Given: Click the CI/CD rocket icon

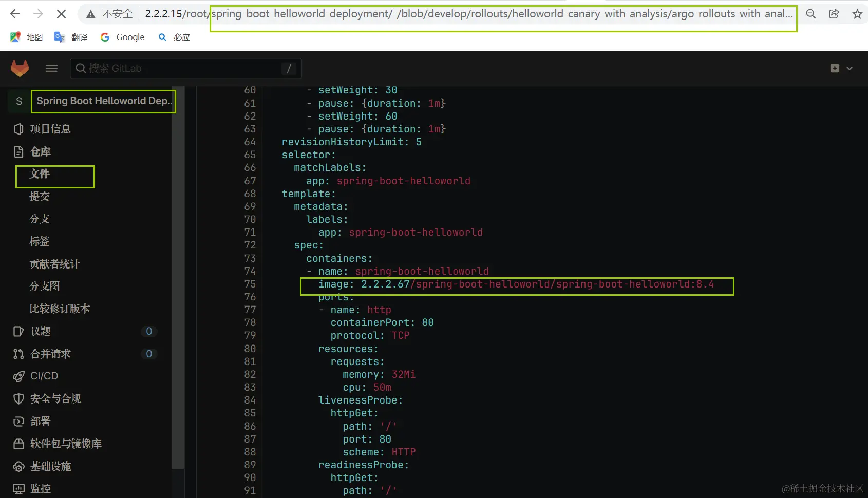Looking at the screenshot, I should tap(18, 376).
